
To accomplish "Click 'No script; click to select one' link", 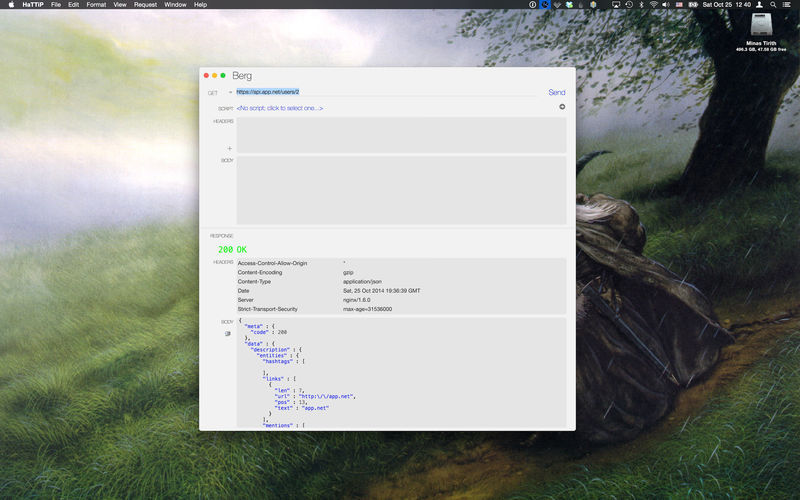I will coord(280,107).
